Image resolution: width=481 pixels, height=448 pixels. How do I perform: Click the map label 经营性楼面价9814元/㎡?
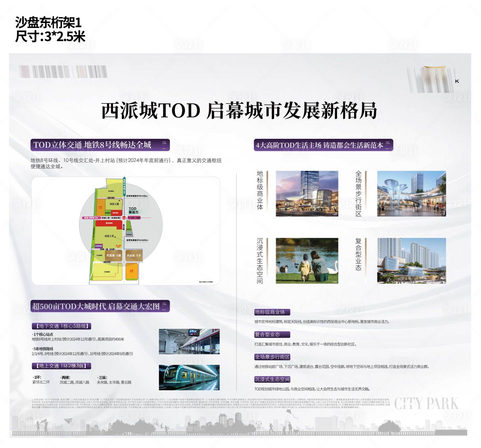point(137,196)
